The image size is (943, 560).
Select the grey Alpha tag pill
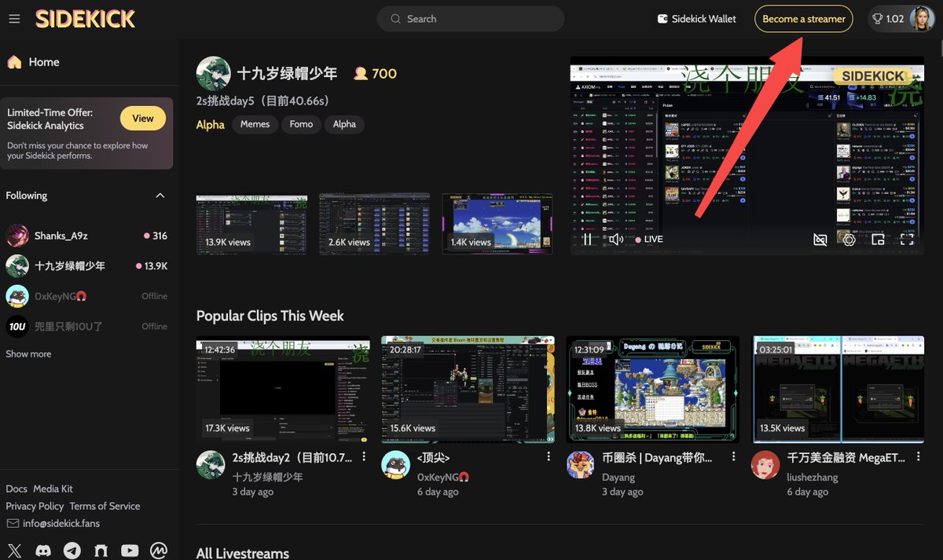344,124
